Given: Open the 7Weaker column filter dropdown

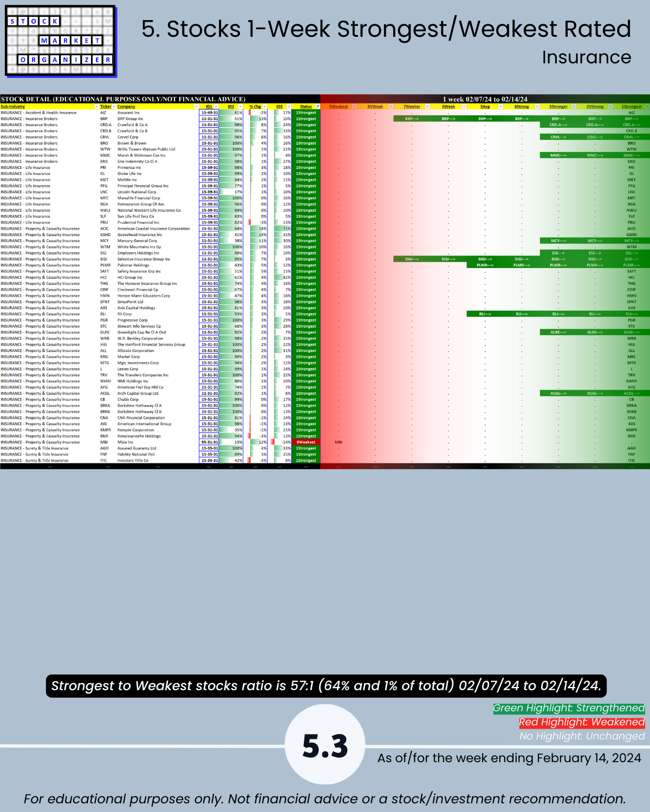Looking at the screenshot, I should coord(427,107).
